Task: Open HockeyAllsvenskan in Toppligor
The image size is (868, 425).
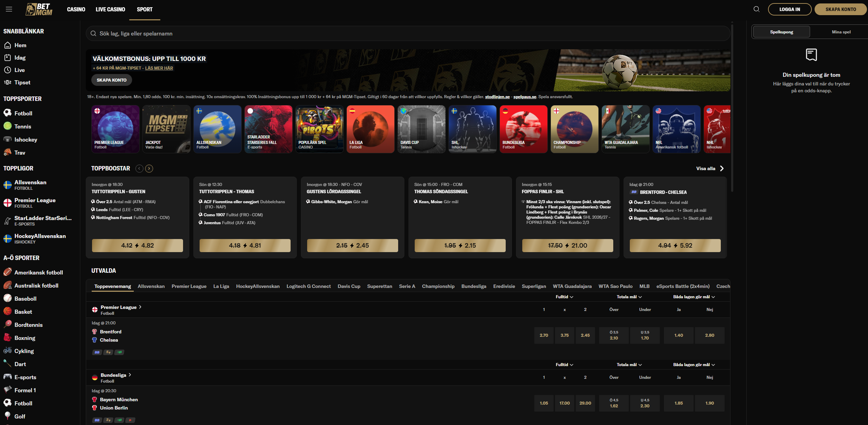Action: 40,239
